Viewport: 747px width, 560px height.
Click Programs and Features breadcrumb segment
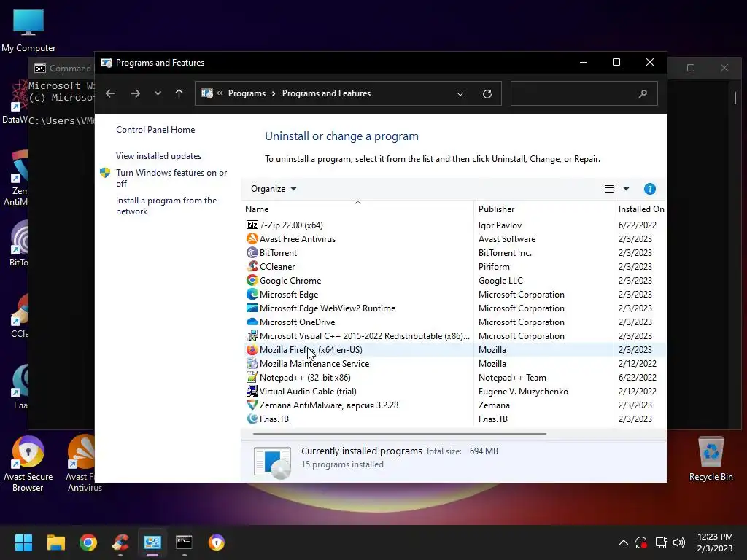(x=326, y=93)
